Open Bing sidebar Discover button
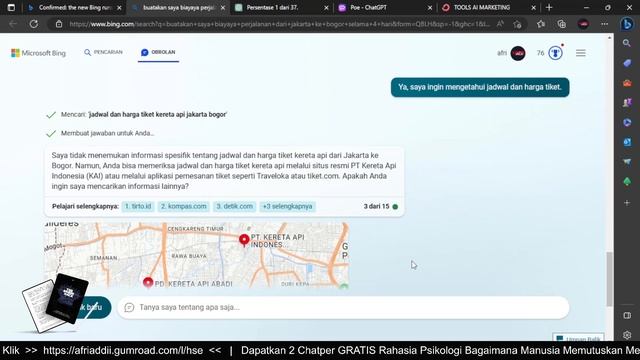640x360 pixels. click(x=627, y=24)
